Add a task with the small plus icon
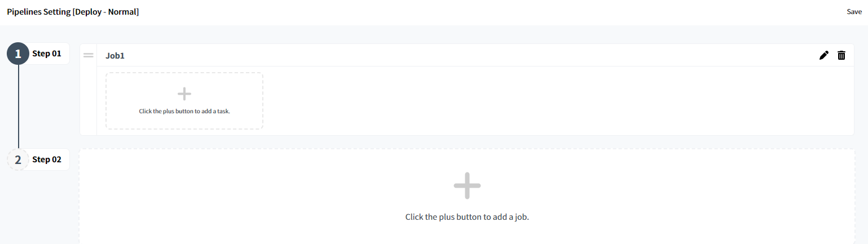868x244 pixels. click(x=184, y=94)
